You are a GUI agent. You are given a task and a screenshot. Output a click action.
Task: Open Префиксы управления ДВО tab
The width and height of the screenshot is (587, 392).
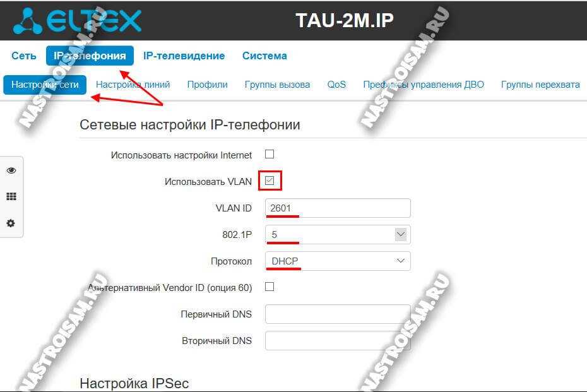pyautogui.click(x=424, y=85)
